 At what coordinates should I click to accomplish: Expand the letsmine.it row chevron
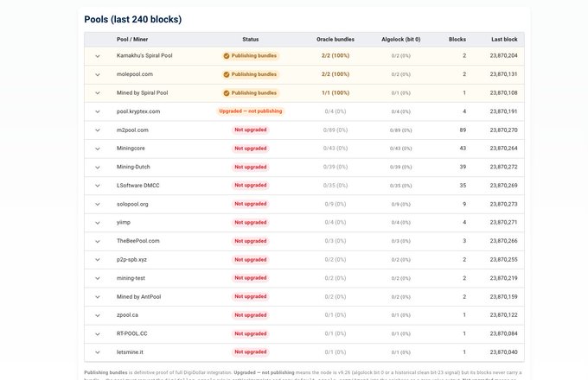98,352
